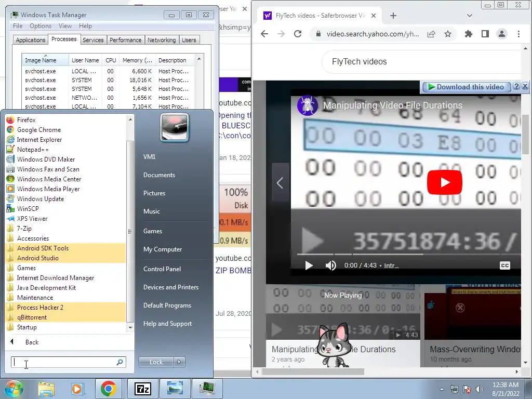Click the Chrome page vertical scrollbar
This screenshot has height=399, width=532.
[525, 135]
